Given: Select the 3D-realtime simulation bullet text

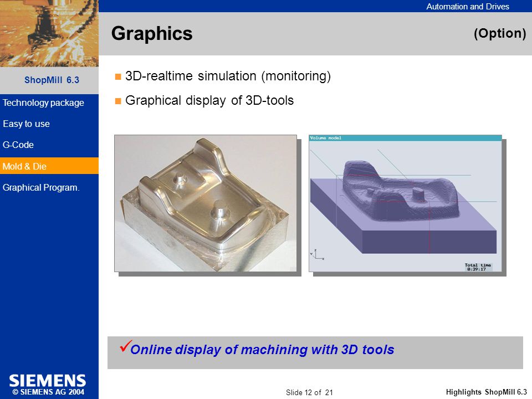Looking at the screenshot, I should click(228, 76).
